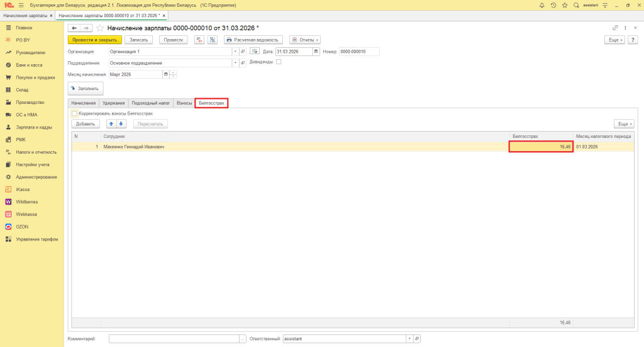Toggle Дивиденды checkbox
This screenshot has height=347, width=644.
279,62
